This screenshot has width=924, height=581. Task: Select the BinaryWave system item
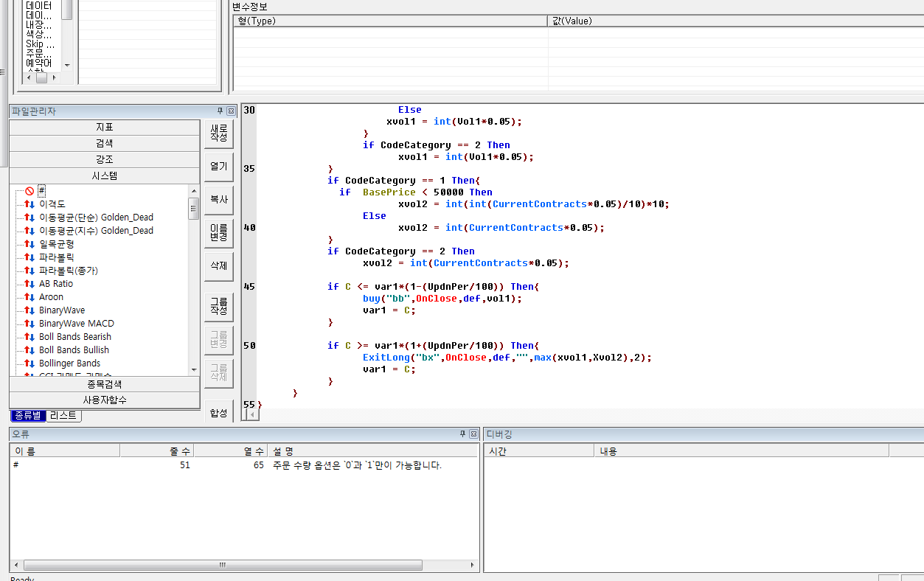click(x=62, y=310)
